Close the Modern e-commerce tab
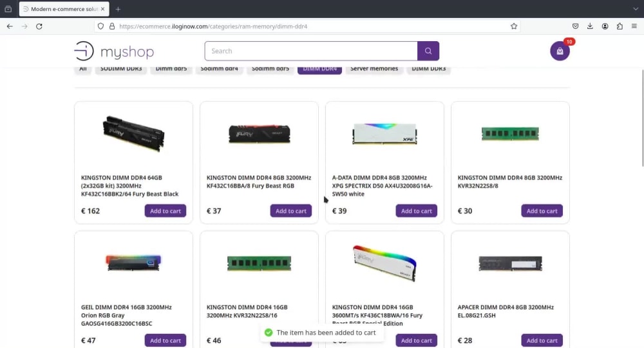Image resolution: width=644 pixels, height=348 pixels. [102, 8]
